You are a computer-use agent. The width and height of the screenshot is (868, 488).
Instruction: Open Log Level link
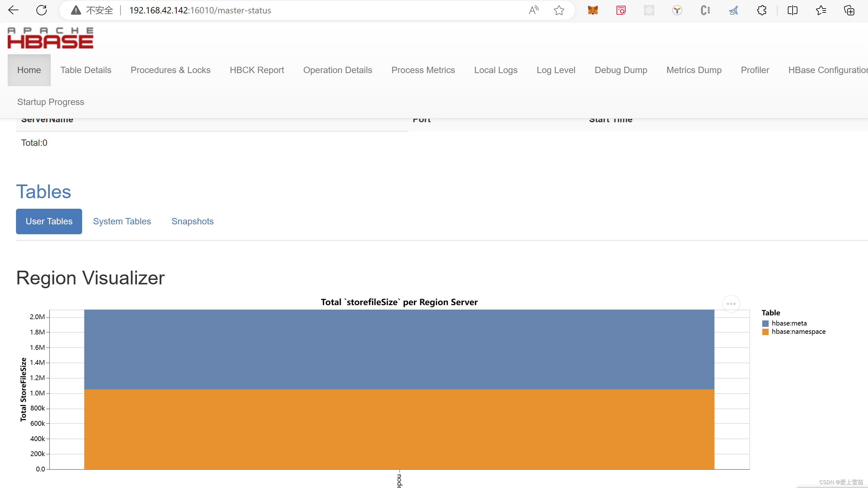pos(556,70)
